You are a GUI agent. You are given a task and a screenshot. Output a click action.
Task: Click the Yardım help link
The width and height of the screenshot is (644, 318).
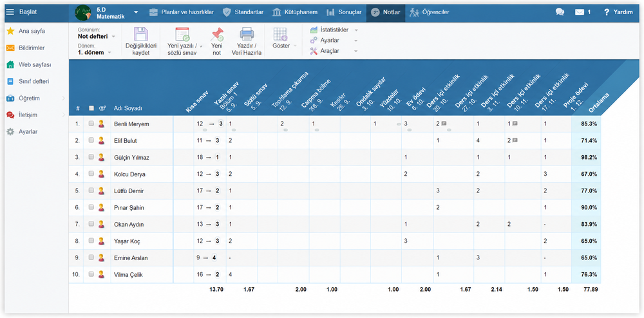tap(618, 12)
